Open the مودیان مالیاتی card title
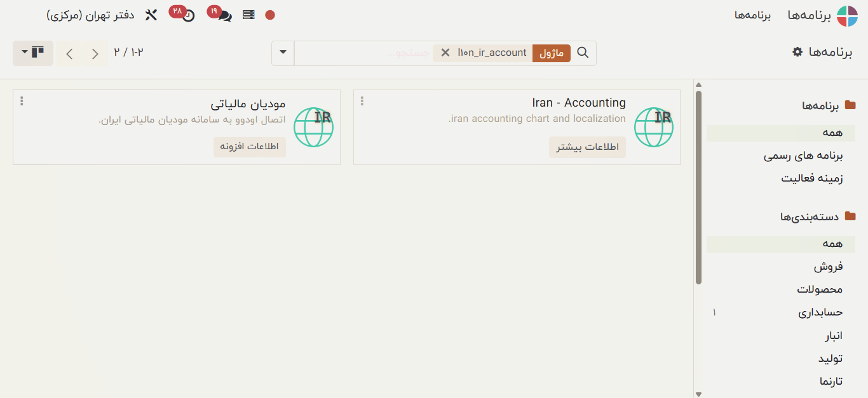The height and width of the screenshot is (398, 868). tap(248, 103)
